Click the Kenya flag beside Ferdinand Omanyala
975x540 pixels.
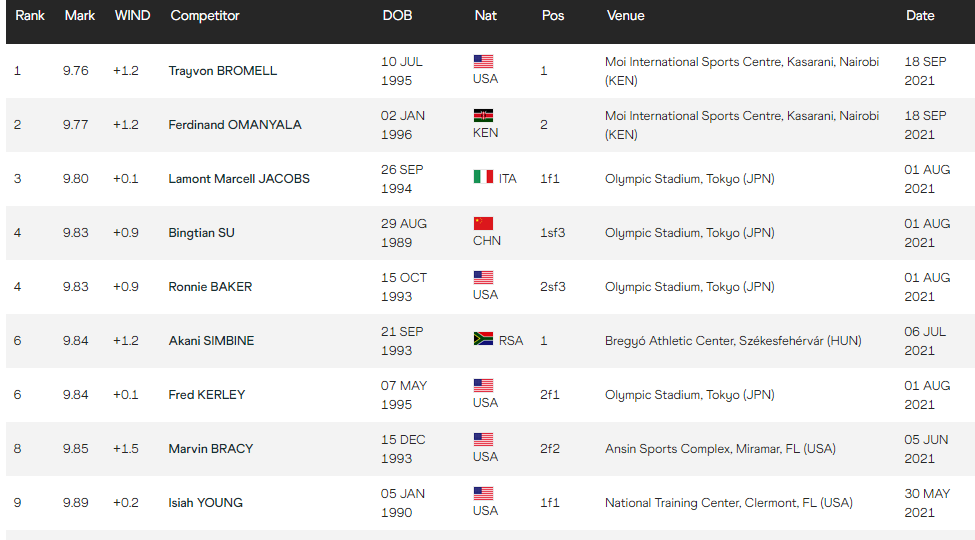click(483, 115)
